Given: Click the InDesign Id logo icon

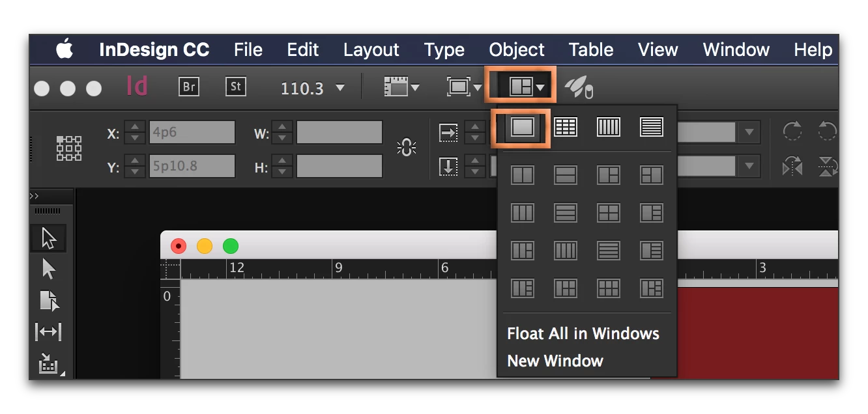Looking at the screenshot, I should pyautogui.click(x=137, y=86).
